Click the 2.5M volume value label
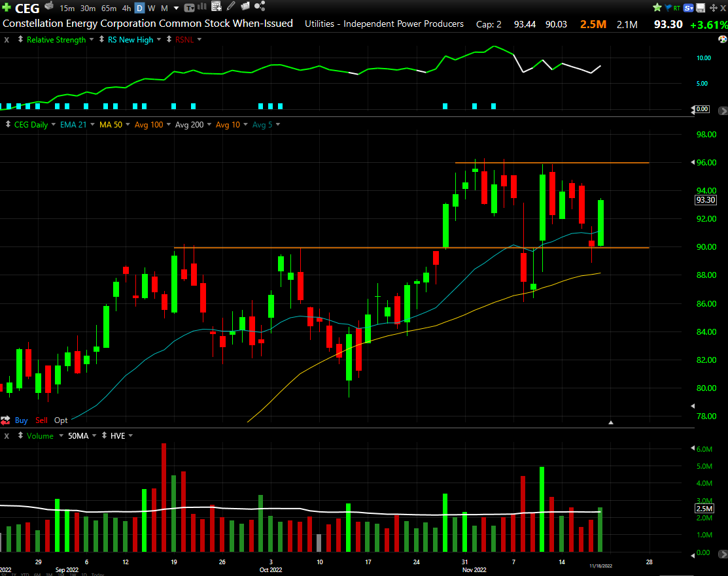 point(704,509)
